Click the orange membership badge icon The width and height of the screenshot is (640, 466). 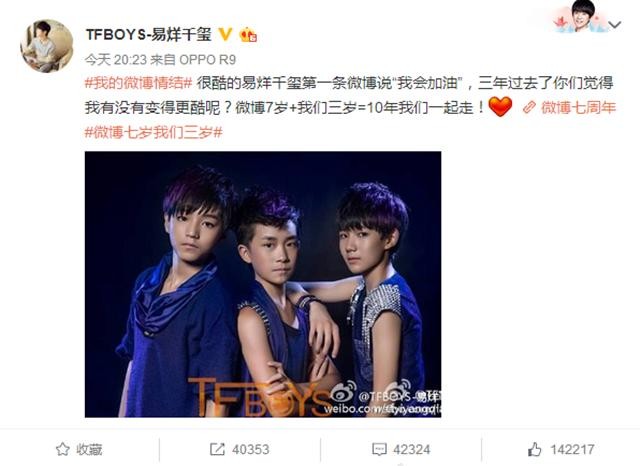coord(248,35)
